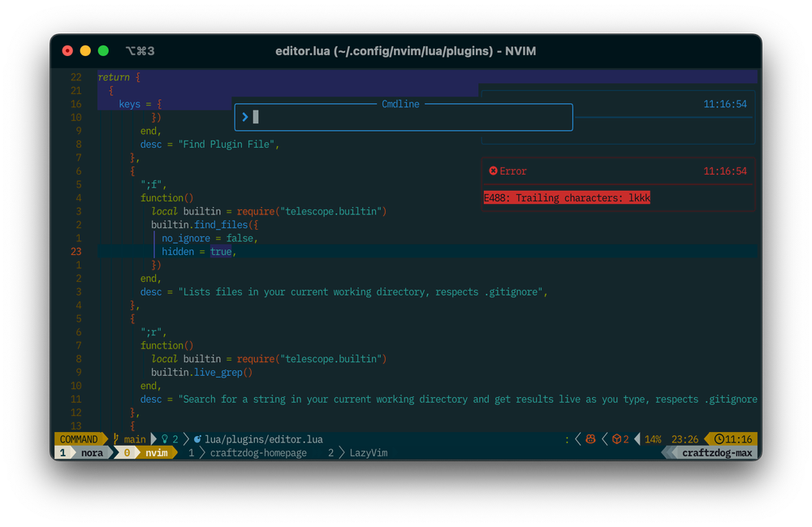Viewport: 812px width, 527px height.
Task: Click the COMMAND mode indicator
Action: (x=77, y=438)
